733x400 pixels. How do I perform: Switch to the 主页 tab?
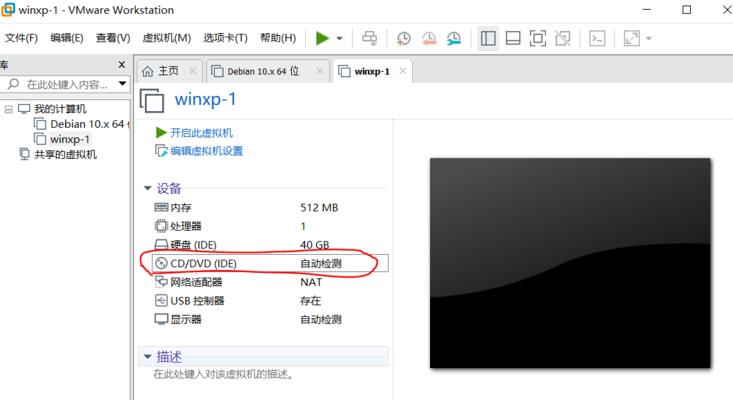pos(169,71)
